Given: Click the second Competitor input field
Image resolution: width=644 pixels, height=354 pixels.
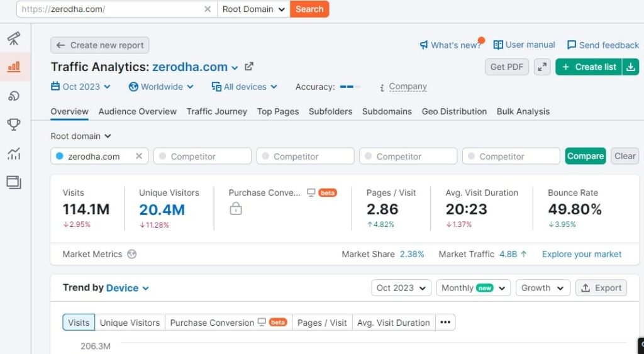Looking at the screenshot, I should coord(305,156).
